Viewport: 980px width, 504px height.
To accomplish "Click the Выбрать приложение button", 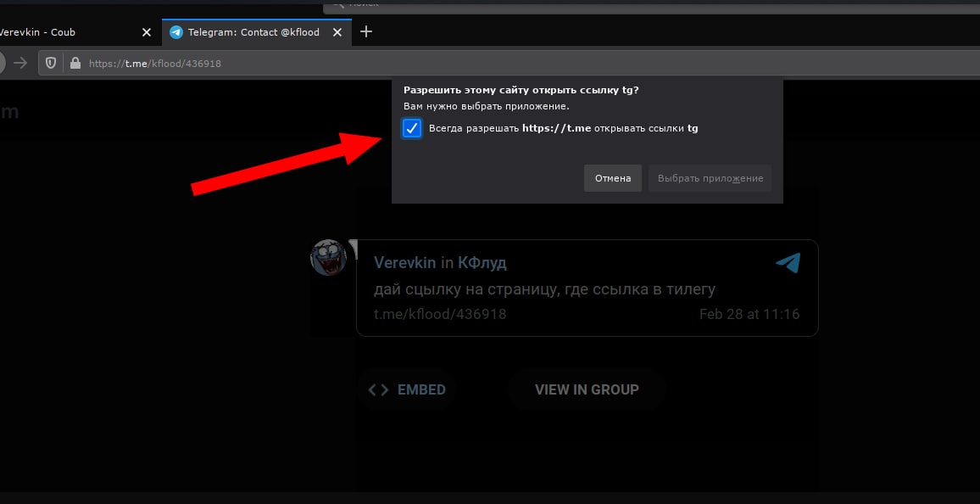I will coord(710,178).
